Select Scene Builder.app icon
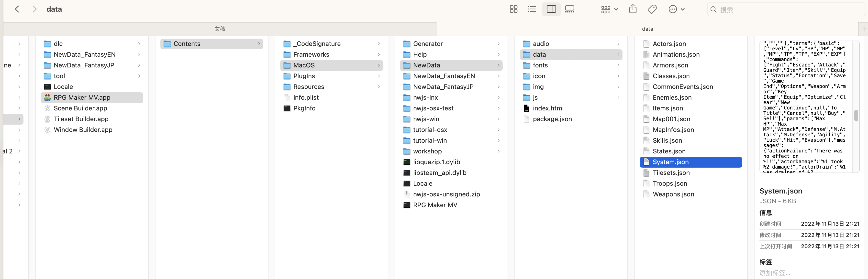Image resolution: width=868 pixels, height=279 pixels. (x=47, y=108)
